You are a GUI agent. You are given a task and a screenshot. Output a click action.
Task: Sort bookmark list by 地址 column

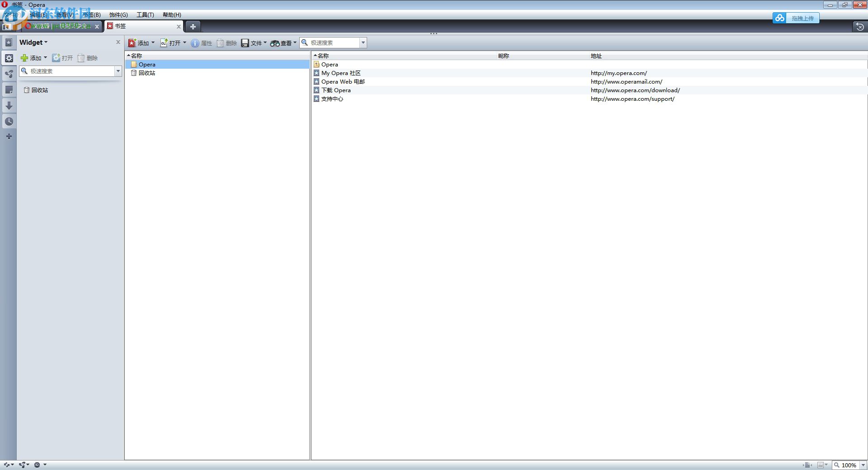[x=728, y=56]
